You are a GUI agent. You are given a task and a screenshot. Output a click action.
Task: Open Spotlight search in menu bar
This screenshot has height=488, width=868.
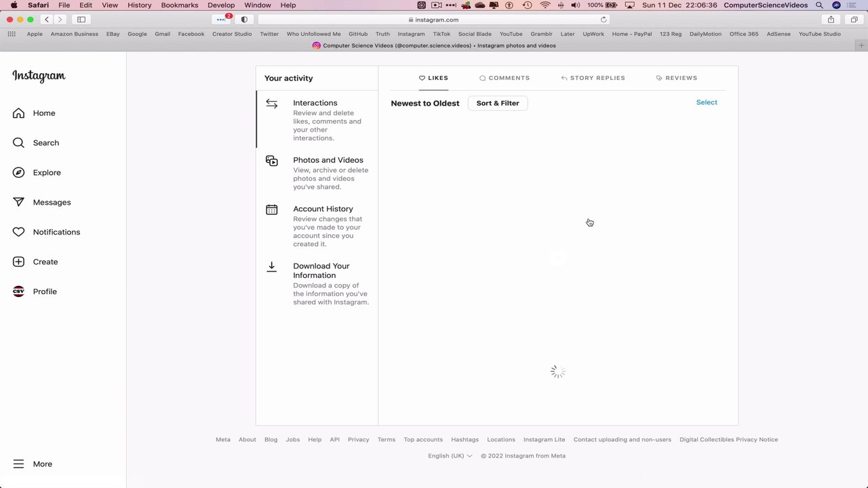click(820, 5)
